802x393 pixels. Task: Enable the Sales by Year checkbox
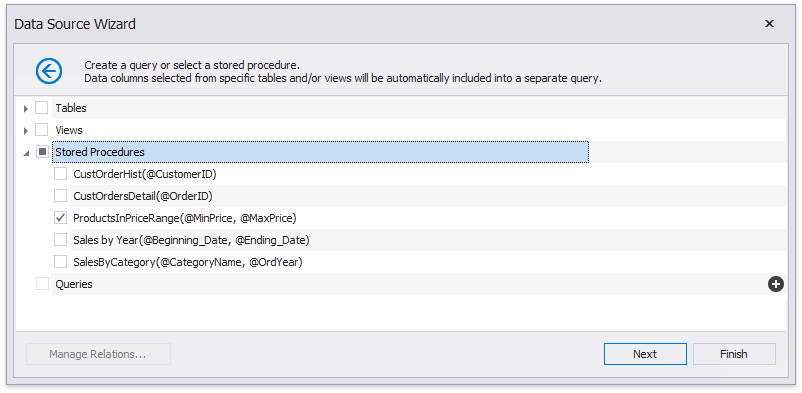[60, 240]
